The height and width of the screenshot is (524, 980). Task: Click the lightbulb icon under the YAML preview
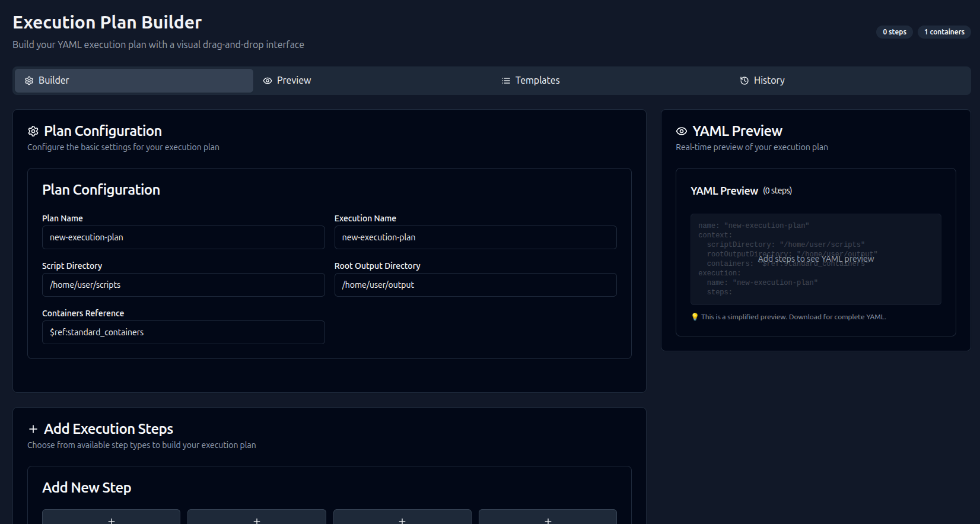coord(695,317)
